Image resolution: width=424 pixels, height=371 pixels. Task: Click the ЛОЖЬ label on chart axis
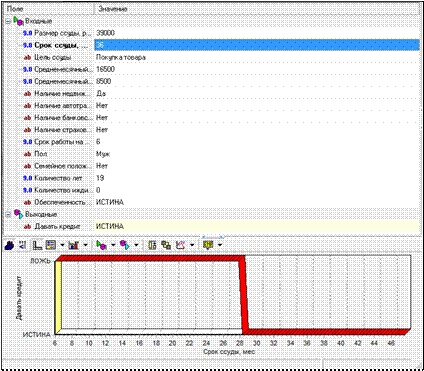pyautogui.click(x=40, y=261)
